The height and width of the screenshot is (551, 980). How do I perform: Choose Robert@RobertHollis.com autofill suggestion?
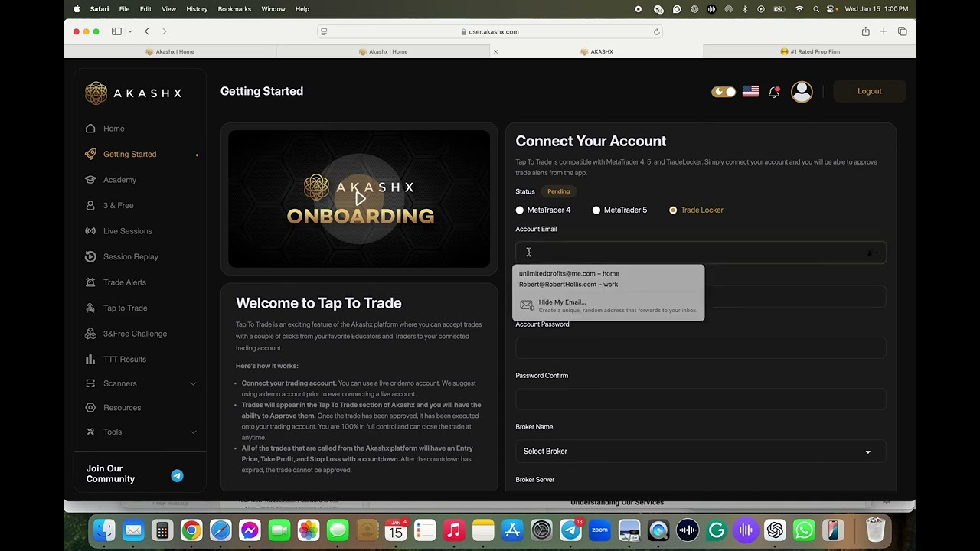568,284
